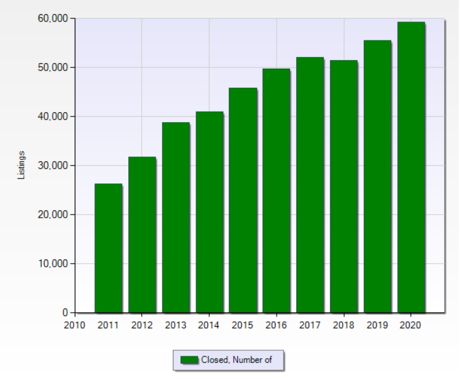Click the Listings vertical axis title
The width and height of the screenshot is (460, 379).
point(21,165)
